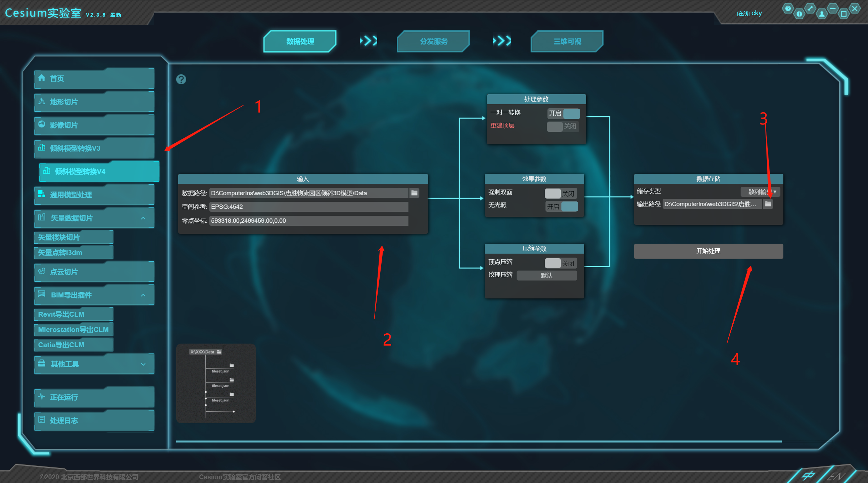This screenshot has width=868, height=483.
Task: Click folder icon beside data path field
Action: pyautogui.click(x=414, y=193)
